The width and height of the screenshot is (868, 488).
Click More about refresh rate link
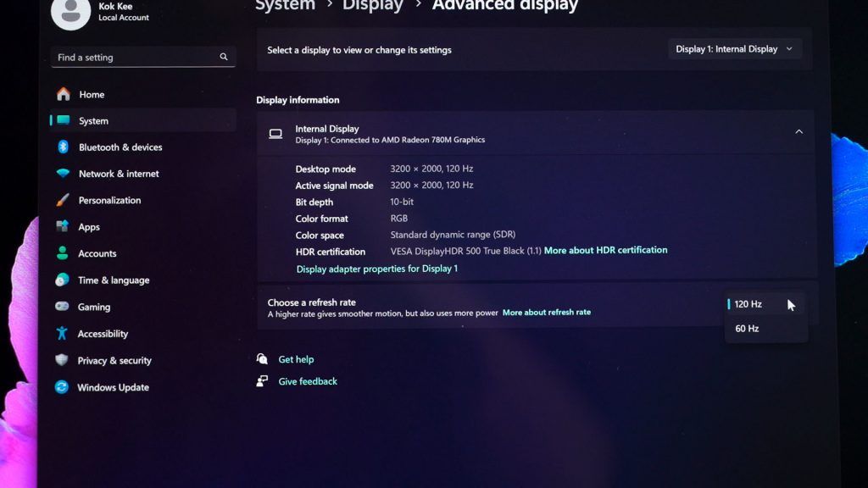[x=547, y=312]
